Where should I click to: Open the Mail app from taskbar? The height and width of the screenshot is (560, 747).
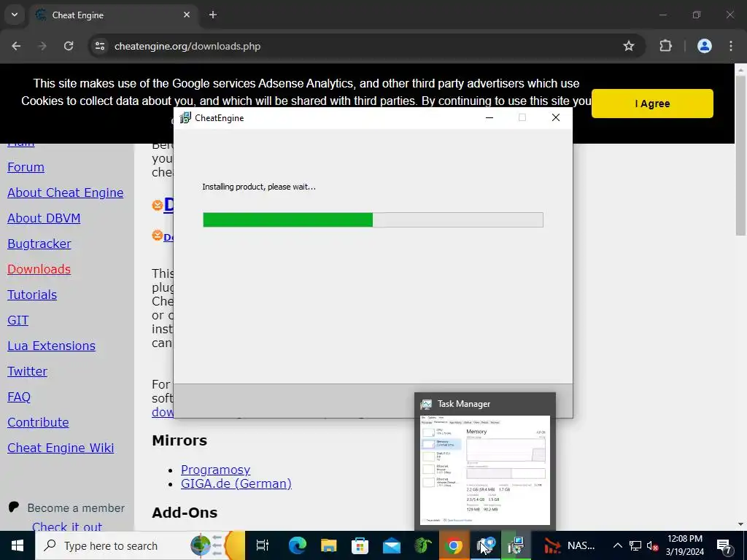coord(392,545)
